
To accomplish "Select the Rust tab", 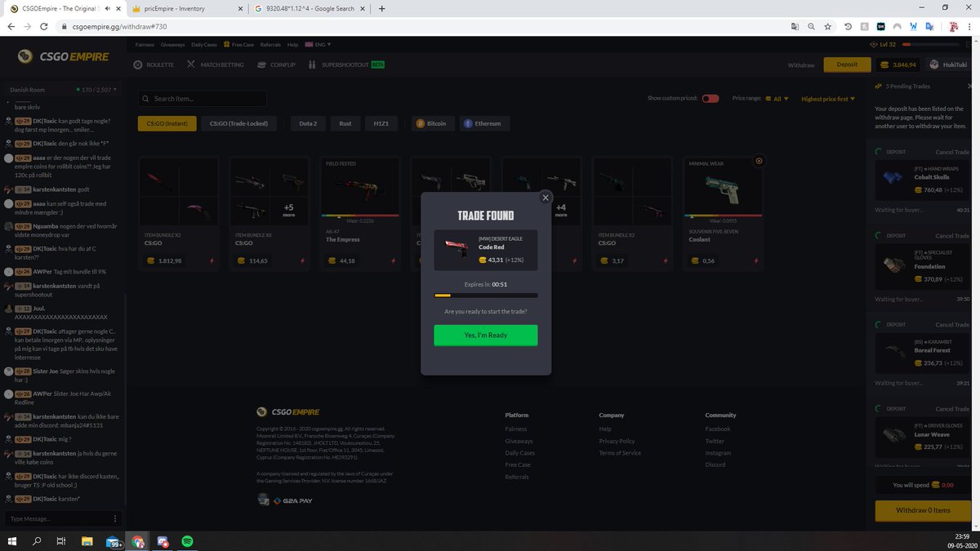I will [x=345, y=123].
